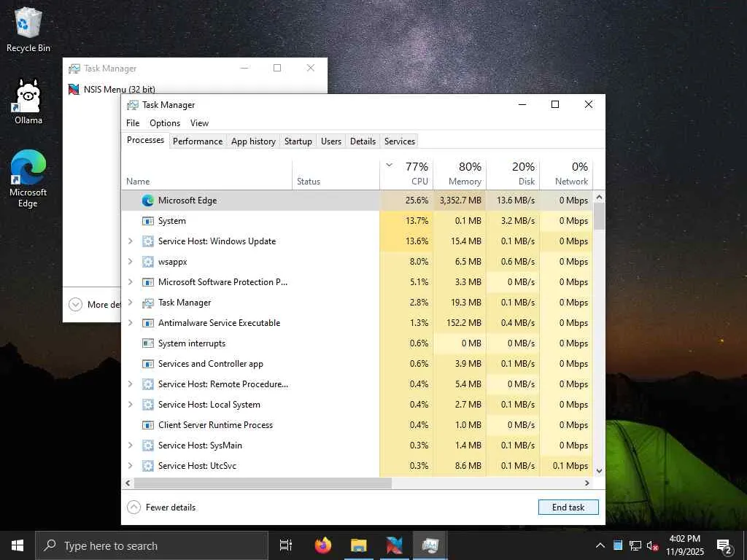The width and height of the screenshot is (747, 560).
Task: Click the End task button
Action: coord(568,507)
